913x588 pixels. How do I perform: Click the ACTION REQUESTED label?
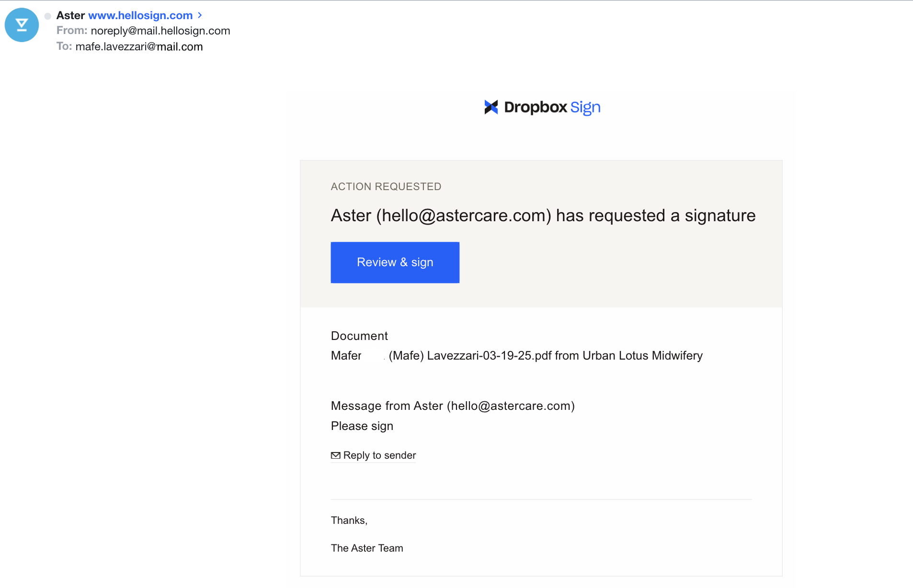[386, 187]
